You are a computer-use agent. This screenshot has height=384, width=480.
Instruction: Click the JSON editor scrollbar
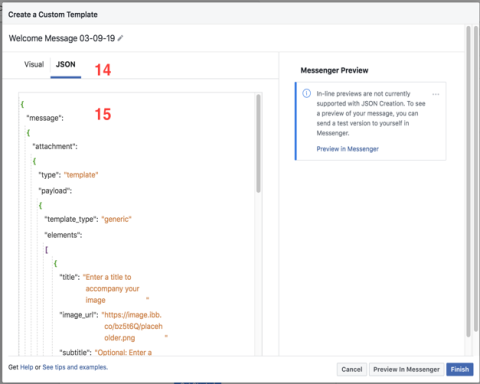258,143
